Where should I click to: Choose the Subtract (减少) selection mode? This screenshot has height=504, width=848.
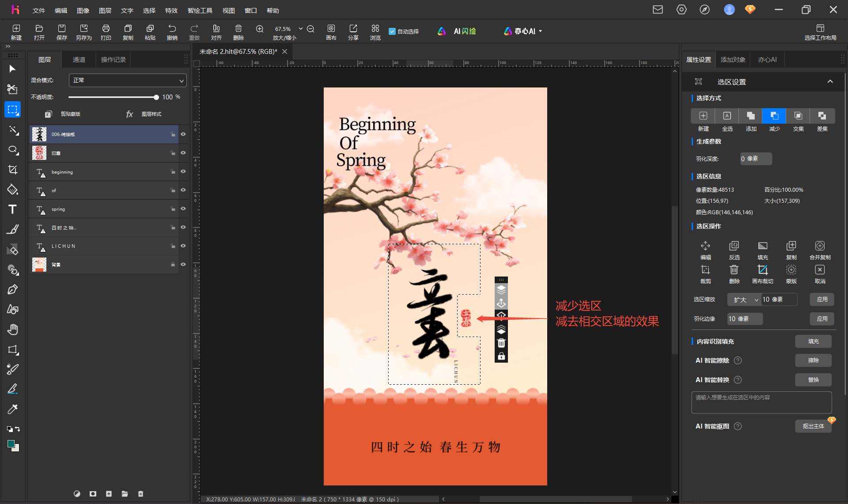point(774,116)
